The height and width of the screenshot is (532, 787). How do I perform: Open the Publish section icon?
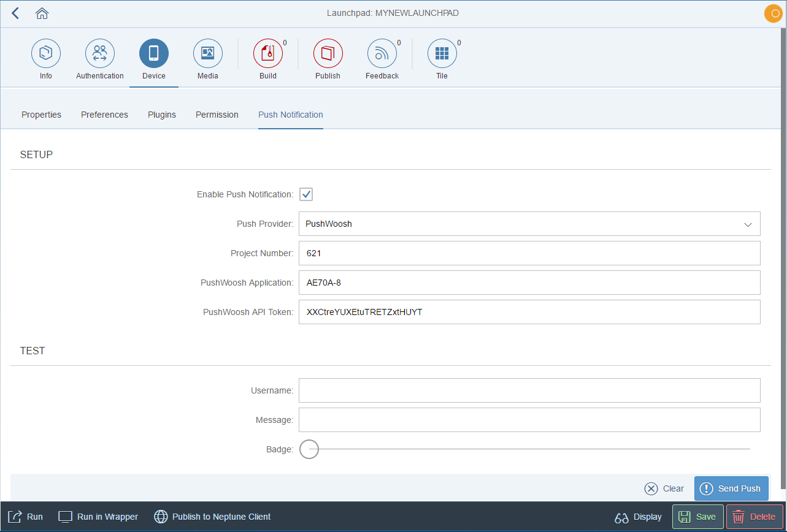click(328, 53)
